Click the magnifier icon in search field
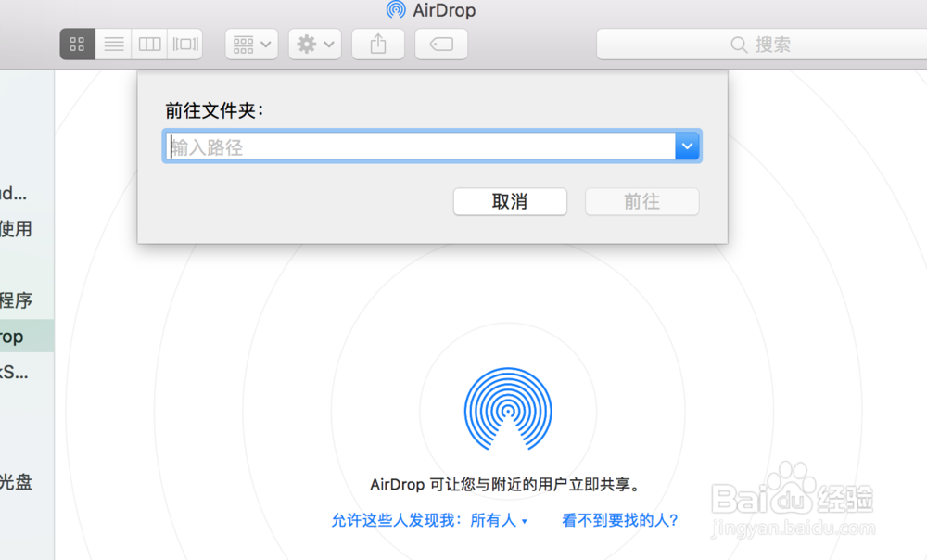Screen dimensions: 927x560 click(739, 45)
